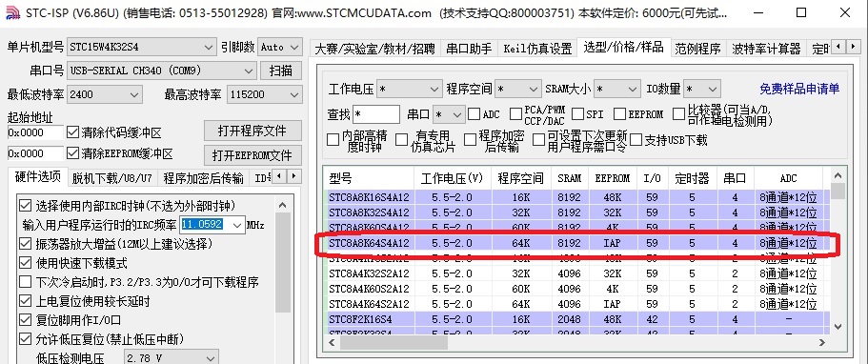The image size is (868, 364).
Task: Toggle 清除EEPROM缓冲区 checkbox
Action: tap(72, 153)
